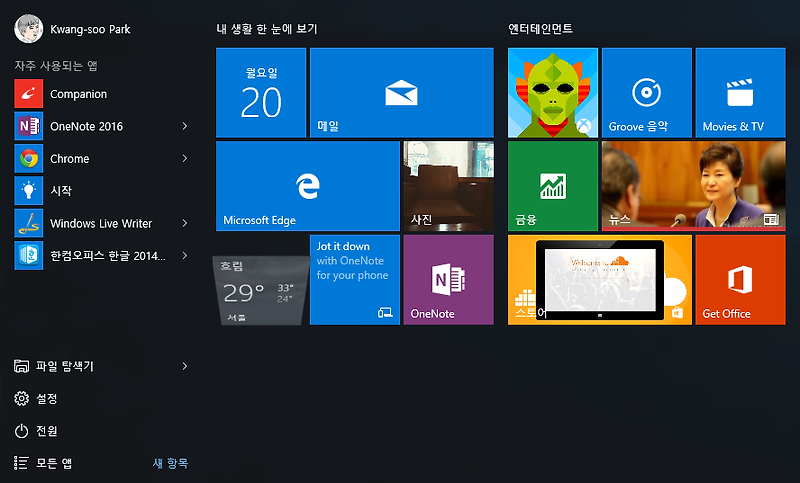
Task: Open the 시작 lightbulb app
Action: [x=29, y=191]
